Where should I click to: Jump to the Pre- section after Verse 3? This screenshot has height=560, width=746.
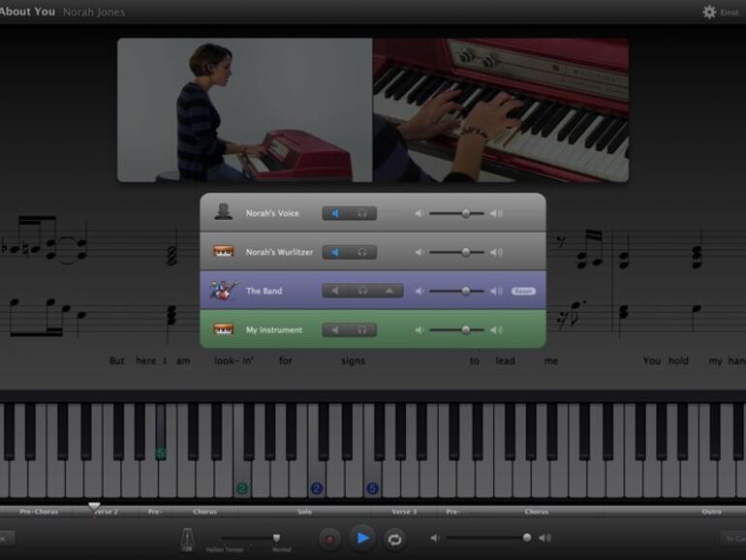453,512
